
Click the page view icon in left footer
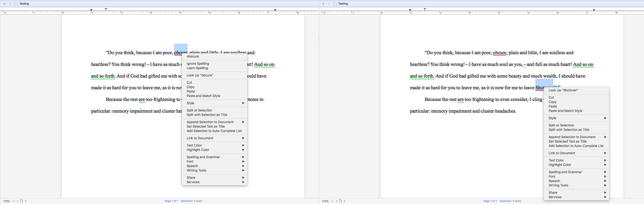coord(21,201)
